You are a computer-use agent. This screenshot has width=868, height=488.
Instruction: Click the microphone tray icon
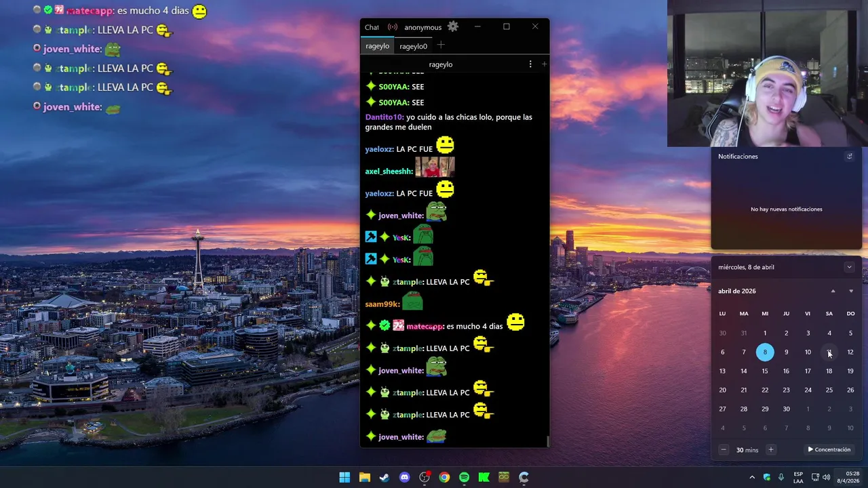781,477
